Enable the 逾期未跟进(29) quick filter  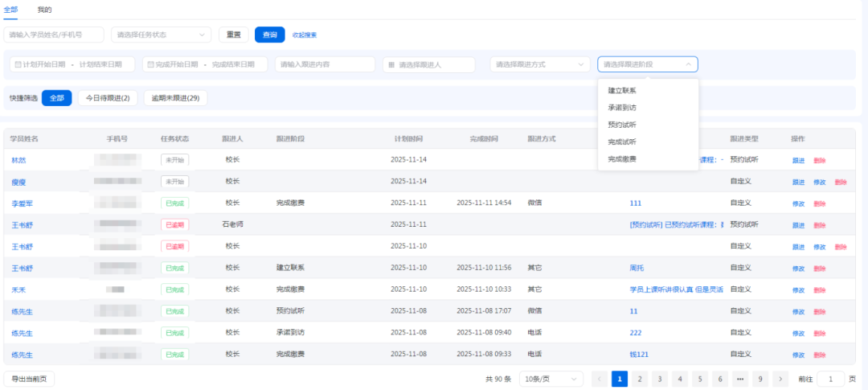pyautogui.click(x=175, y=98)
